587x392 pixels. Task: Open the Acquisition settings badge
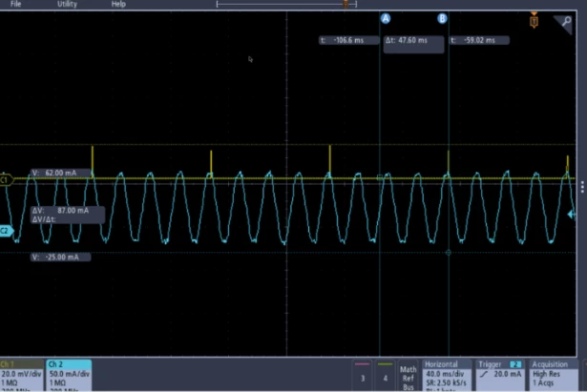coord(554,376)
